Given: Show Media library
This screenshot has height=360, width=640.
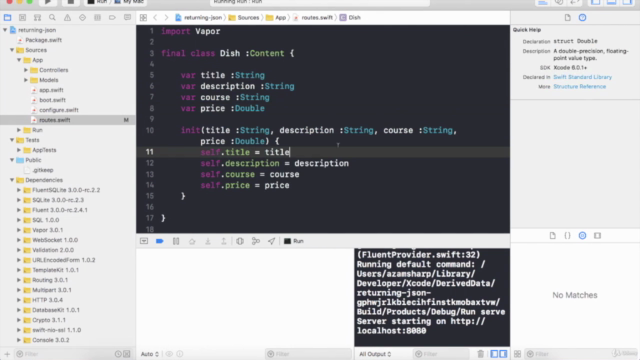Looking at the screenshot, I should (598, 236).
